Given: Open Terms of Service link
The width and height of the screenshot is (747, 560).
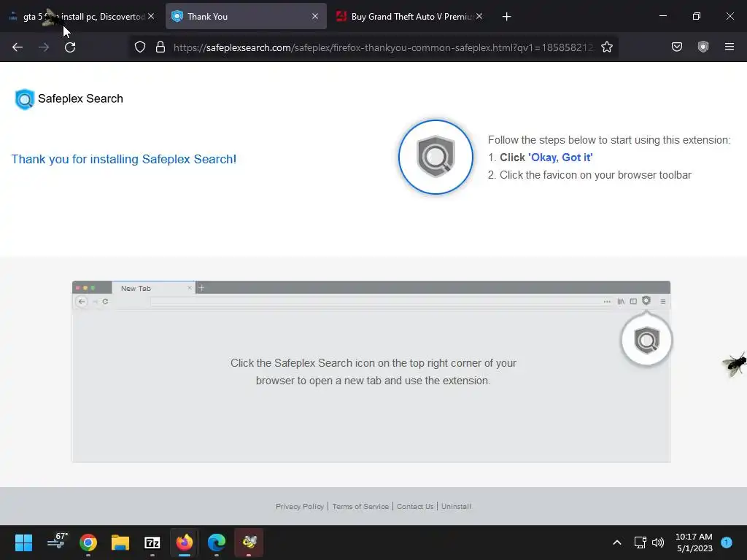Looking at the screenshot, I should [x=360, y=506].
